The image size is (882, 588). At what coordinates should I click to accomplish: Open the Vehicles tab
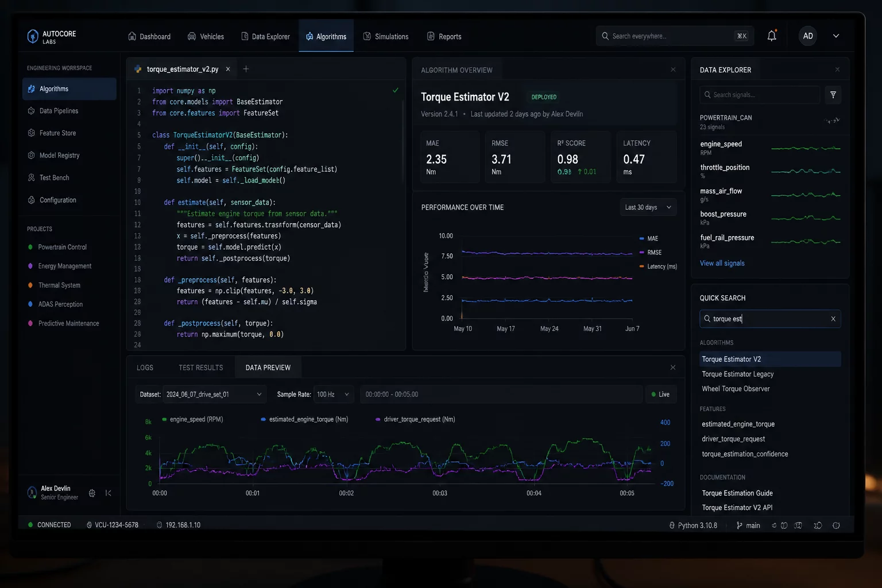coord(206,36)
